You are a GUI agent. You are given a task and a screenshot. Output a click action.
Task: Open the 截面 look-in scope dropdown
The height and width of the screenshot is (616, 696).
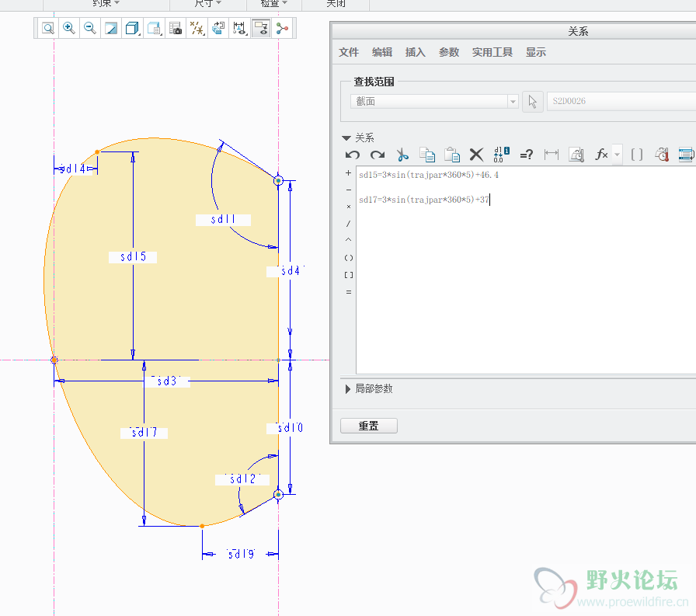[434, 102]
